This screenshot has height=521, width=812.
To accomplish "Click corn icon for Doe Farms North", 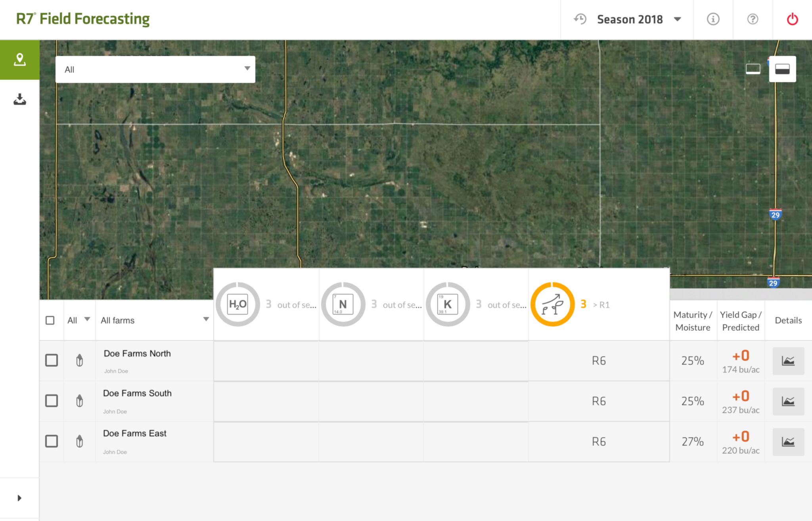I will point(80,360).
